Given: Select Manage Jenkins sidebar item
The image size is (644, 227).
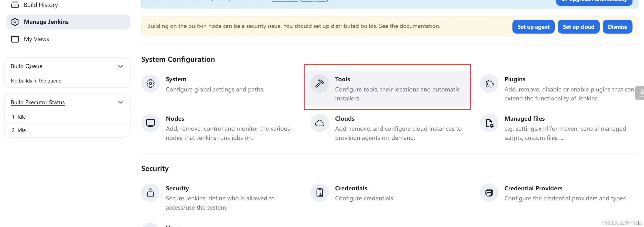Looking at the screenshot, I should [x=46, y=22].
